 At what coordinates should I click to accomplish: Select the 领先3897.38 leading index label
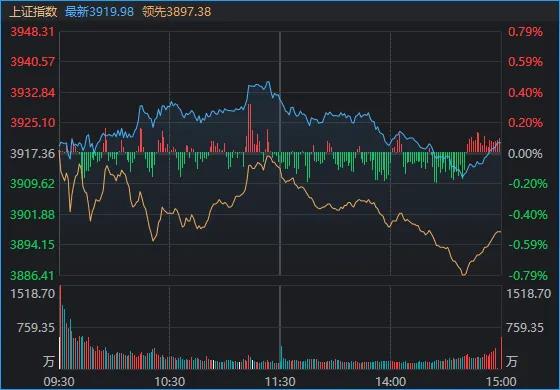[x=177, y=11]
